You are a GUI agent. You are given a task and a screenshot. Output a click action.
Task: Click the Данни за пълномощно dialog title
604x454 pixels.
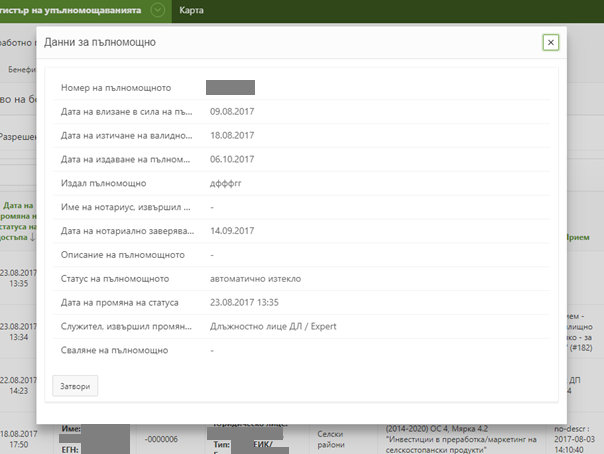click(100, 42)
